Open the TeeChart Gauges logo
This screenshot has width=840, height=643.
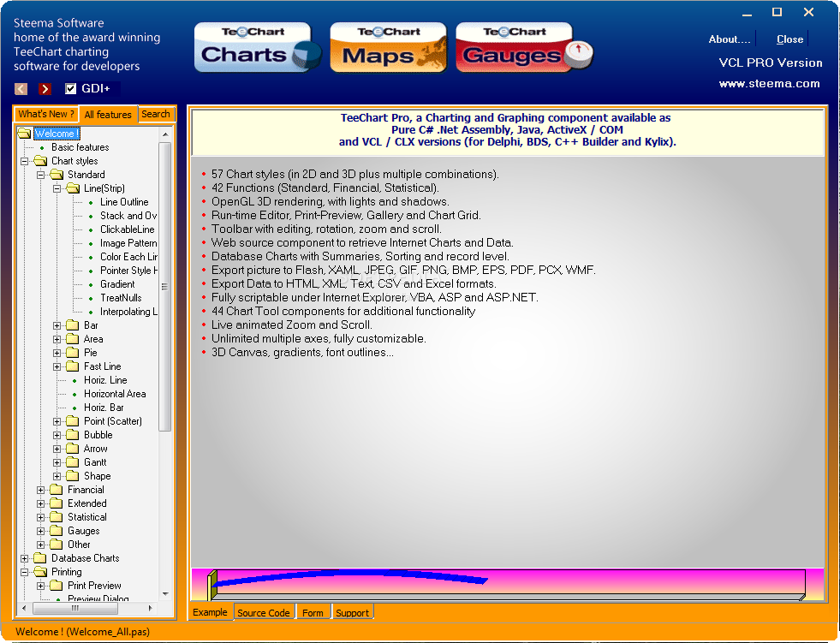coord(524,47)
